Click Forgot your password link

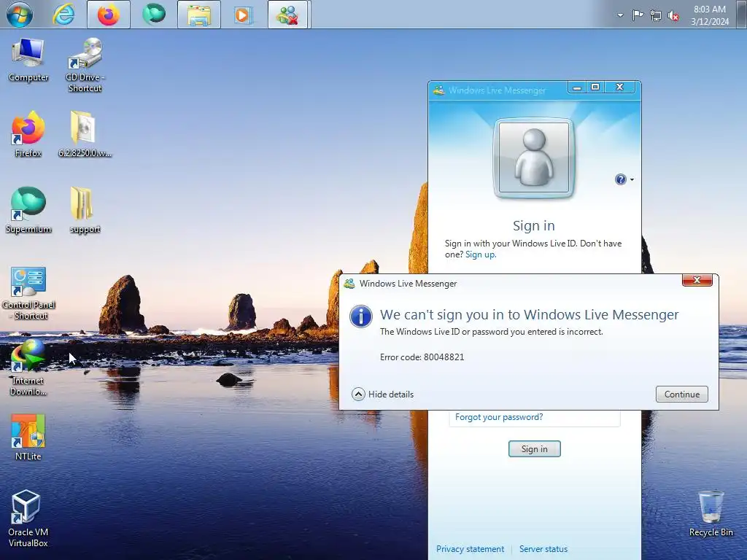pos(499,417)
